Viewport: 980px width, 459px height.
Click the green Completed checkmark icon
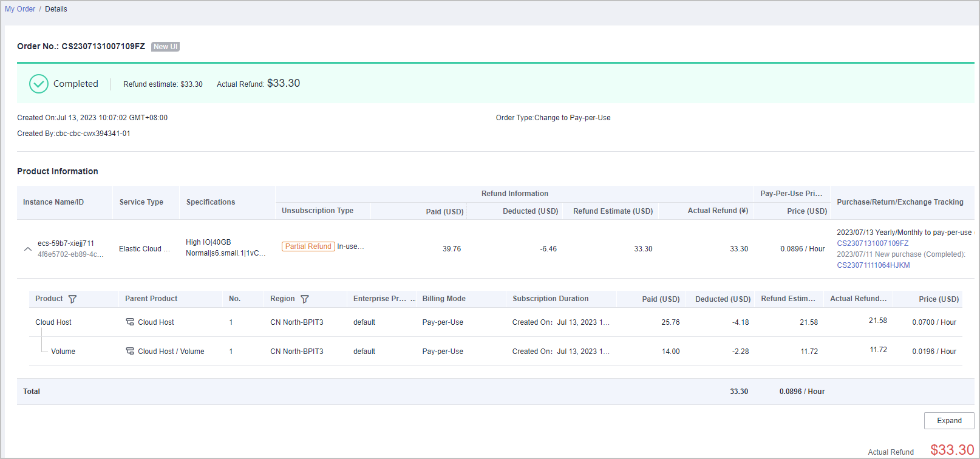point(39,84)
